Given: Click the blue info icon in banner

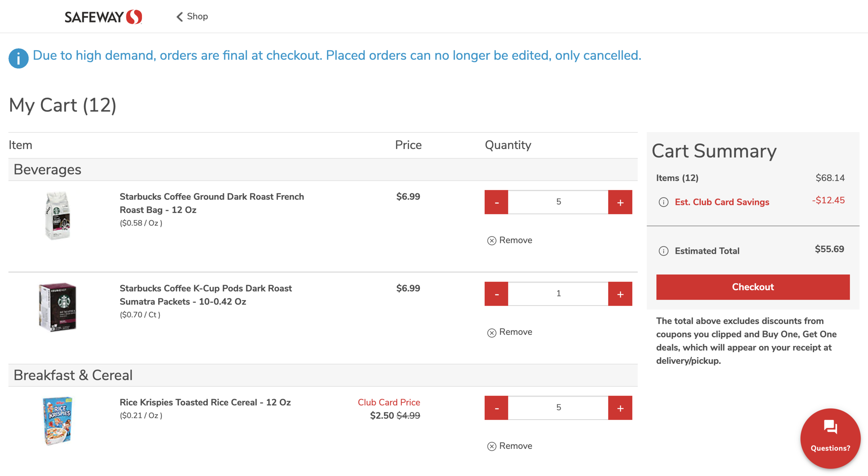Looking at the screenshot, I should click(x=18, y=58).
